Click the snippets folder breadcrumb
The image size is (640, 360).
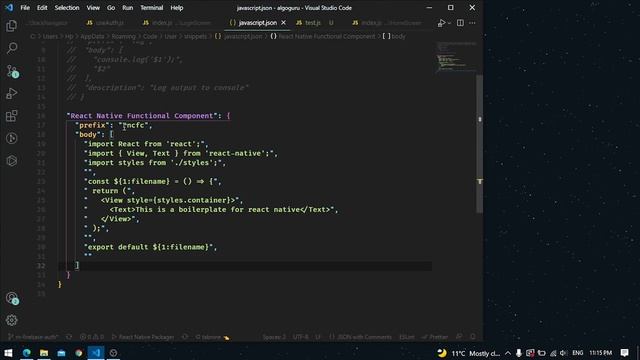coord(195,36)
